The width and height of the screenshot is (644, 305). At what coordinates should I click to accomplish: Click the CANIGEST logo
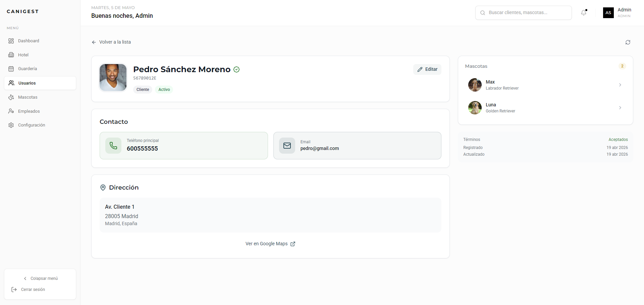tap(23, 11)
